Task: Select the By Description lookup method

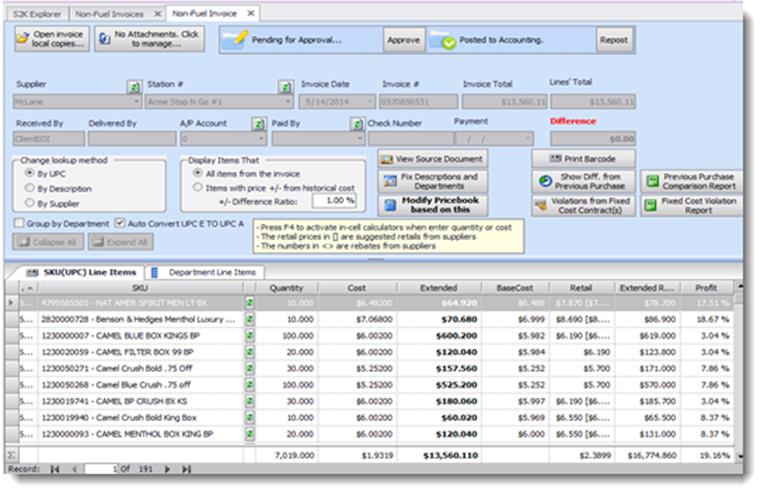Action: tap(30, 187)
